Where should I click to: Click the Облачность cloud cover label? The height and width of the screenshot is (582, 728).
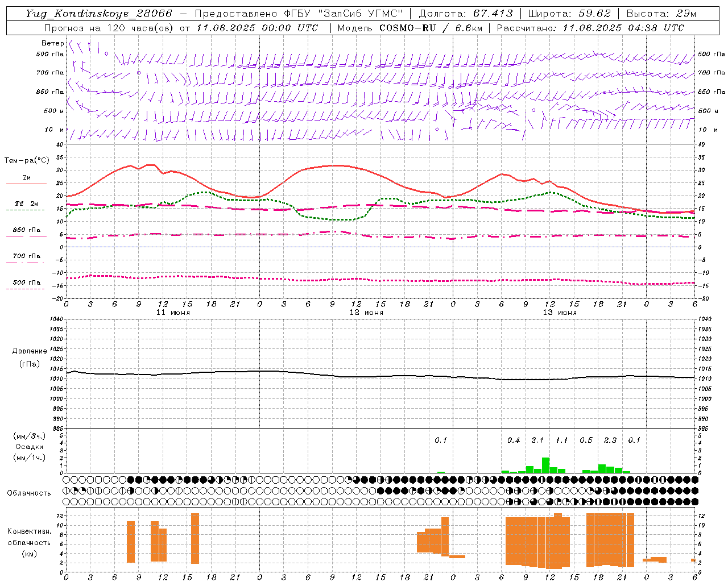click(29, 493)
